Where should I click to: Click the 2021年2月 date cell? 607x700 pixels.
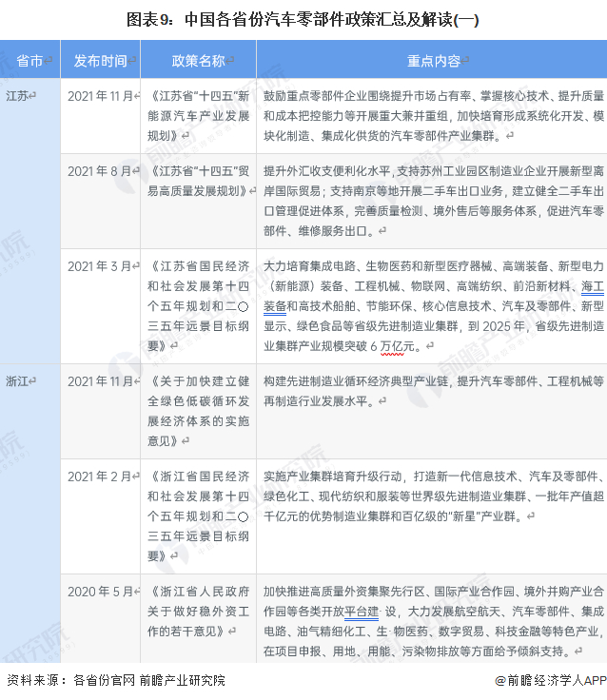pyautogui.click(x=100, y=476)
